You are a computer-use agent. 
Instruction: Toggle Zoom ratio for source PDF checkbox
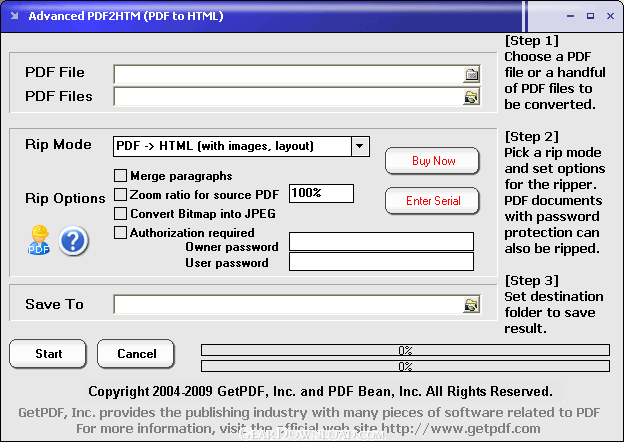pos(121,194)
